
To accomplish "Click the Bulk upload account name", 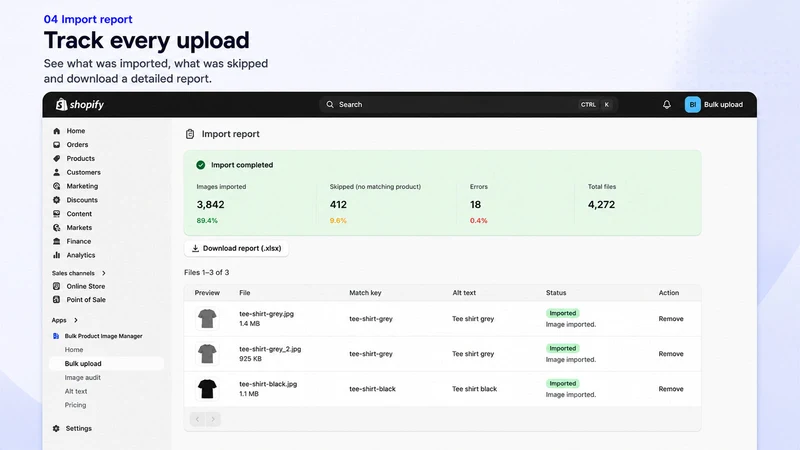I will (723, 105).
